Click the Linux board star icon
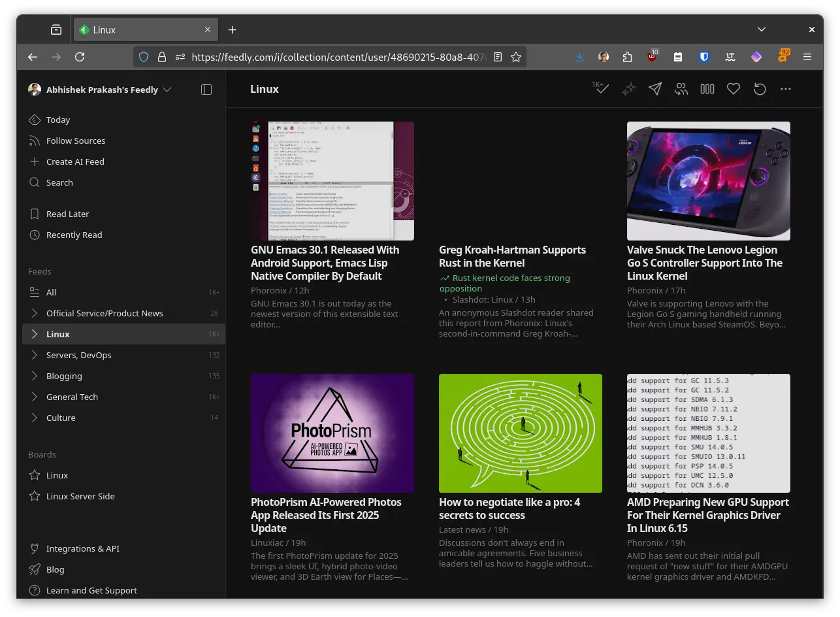This screenshot has height=617, width=840. [x=35, y=475]
